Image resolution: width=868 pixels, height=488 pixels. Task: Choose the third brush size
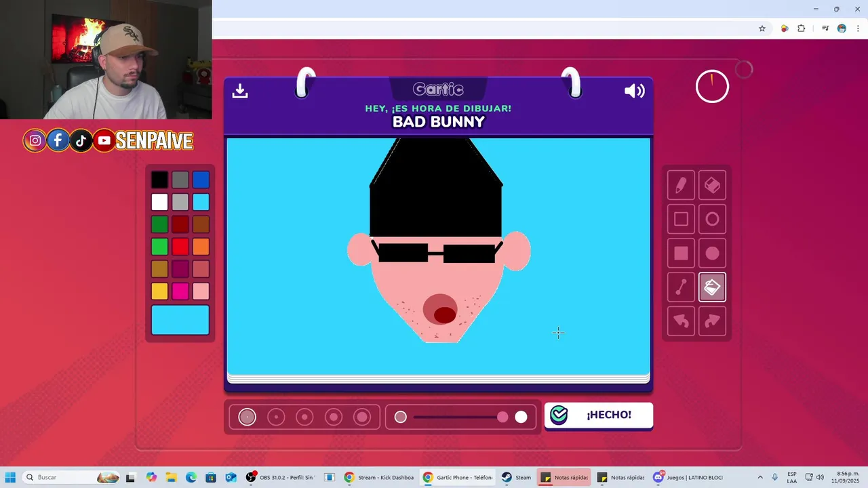tap(304, 417)
